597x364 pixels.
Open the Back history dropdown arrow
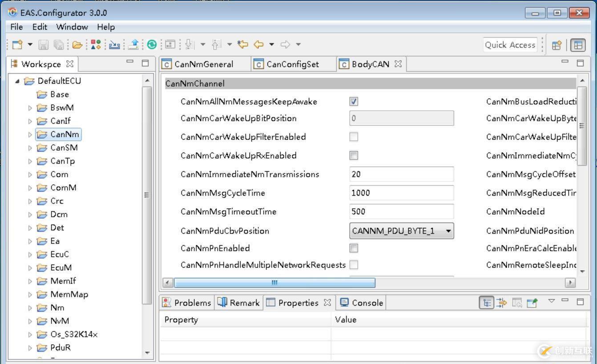tap(271, 44)
